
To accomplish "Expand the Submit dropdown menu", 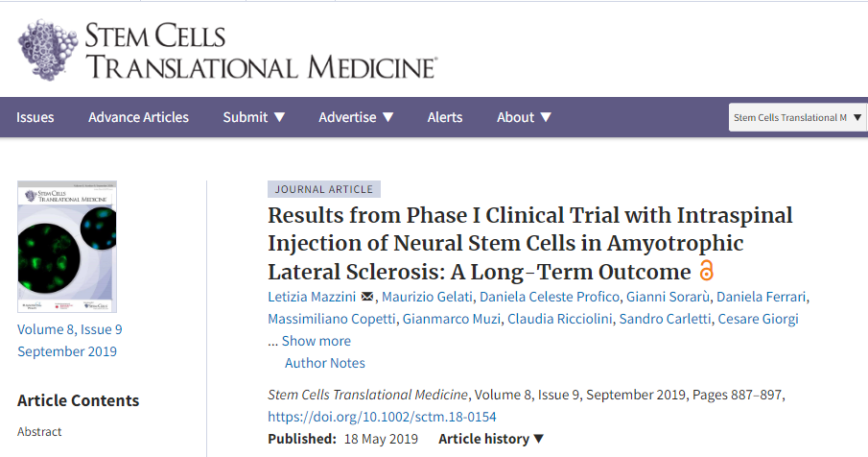I will 254,117.
